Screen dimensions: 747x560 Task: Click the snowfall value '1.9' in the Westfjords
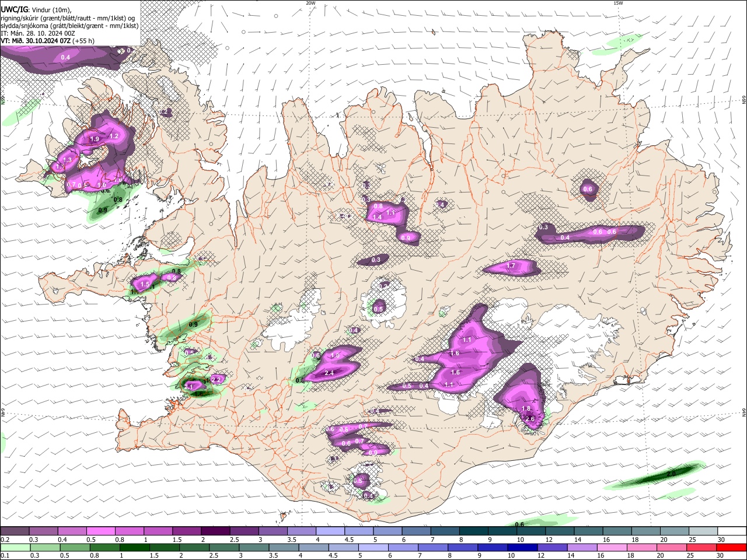coord(95,139)
